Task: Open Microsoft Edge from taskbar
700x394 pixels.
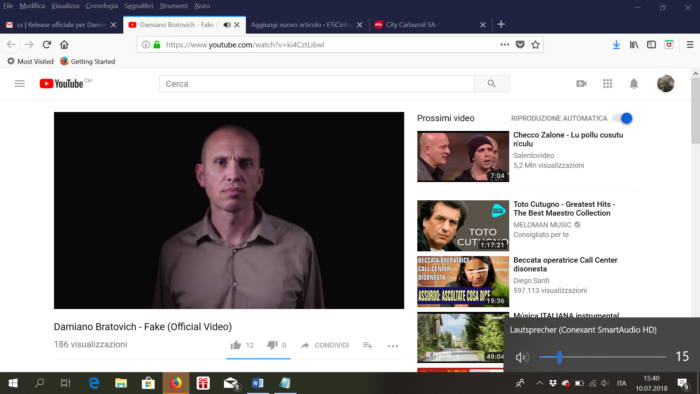Action: 94,383
